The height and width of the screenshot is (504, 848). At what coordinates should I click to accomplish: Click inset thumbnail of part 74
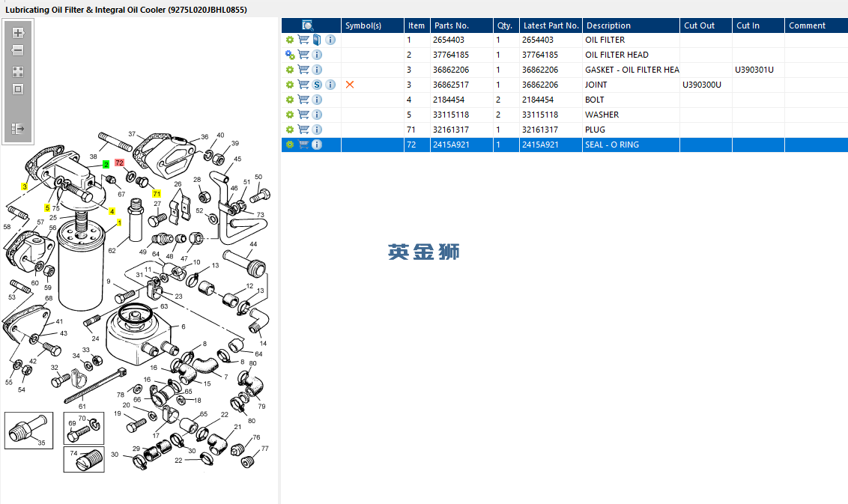tap(84, 460)
